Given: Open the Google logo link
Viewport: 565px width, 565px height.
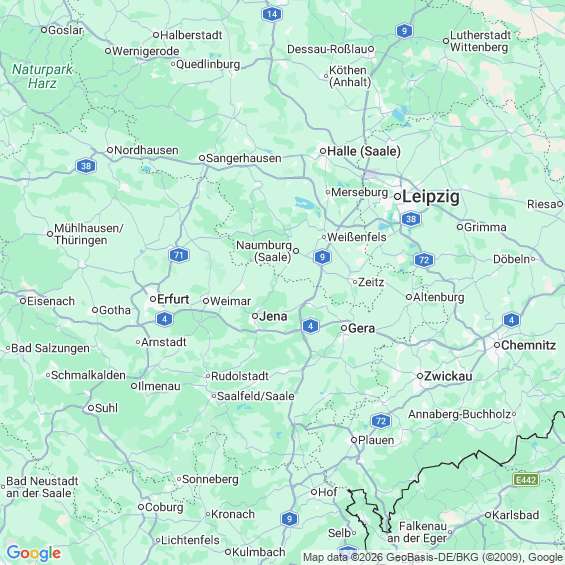Looking at the screenshot, I should [x=34, y=553].
